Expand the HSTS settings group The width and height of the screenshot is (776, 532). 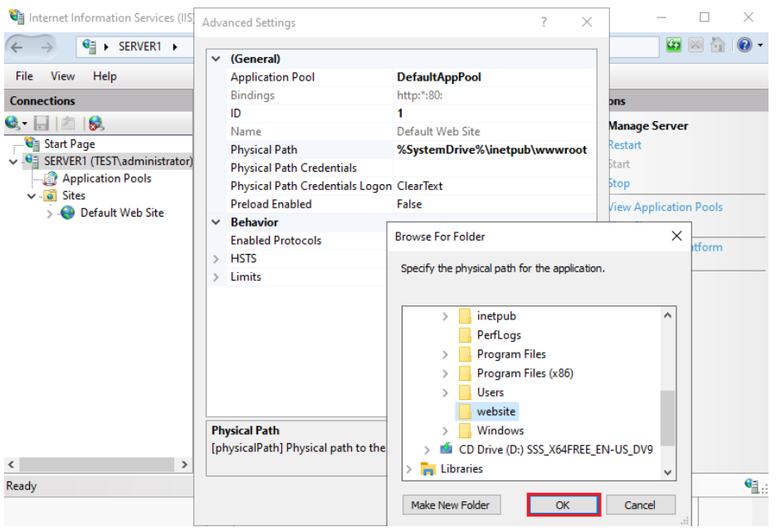217,259
